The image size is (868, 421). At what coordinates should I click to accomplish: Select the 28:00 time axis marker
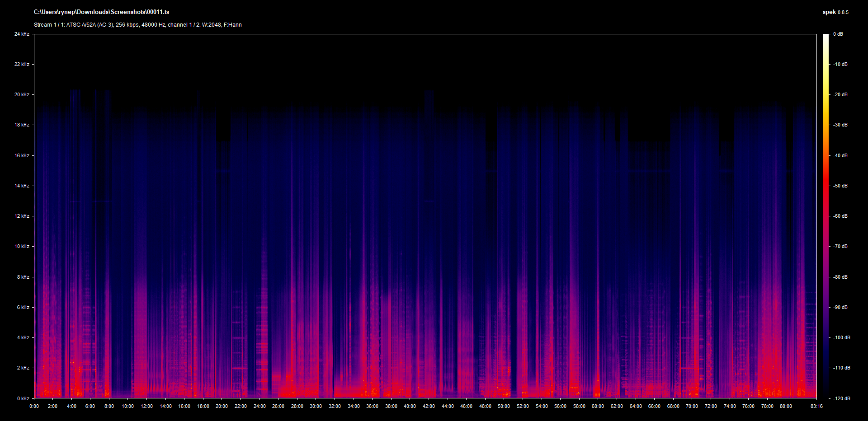pyautogui.click(x=297, y=406)
